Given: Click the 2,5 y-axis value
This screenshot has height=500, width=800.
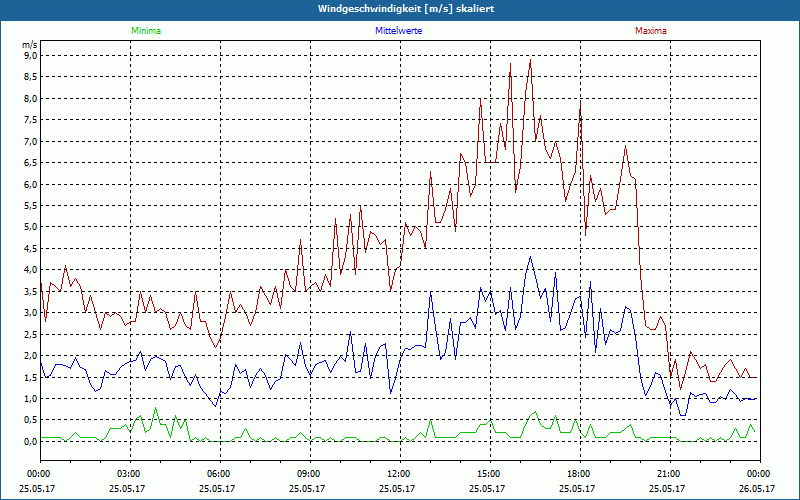Looking at the screenshot, I should click(31, 334).
